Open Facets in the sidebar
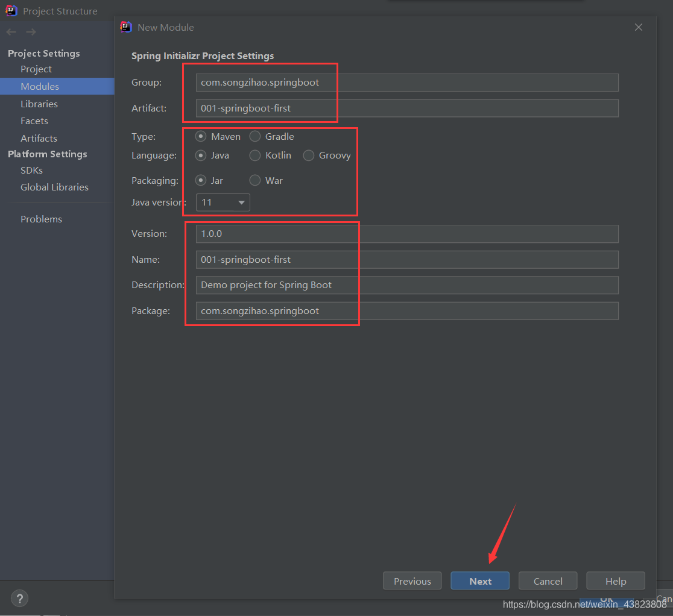Viewport: 673px width, 616px height. pos(34,121)
